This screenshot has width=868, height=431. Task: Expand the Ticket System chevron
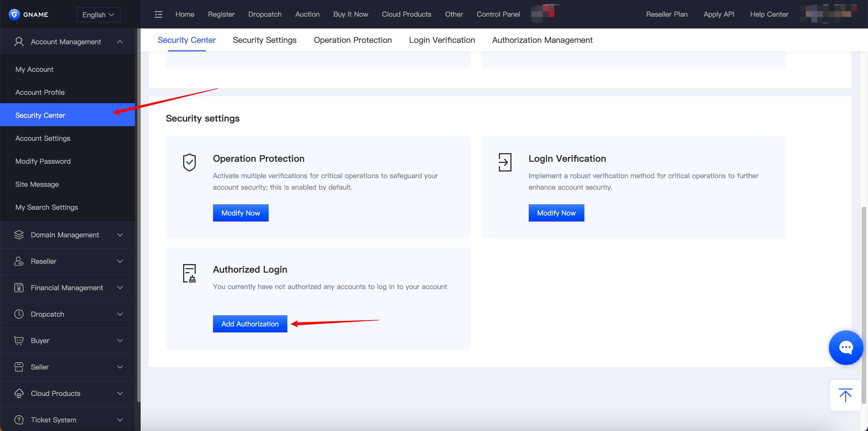(x=120, y=420)
